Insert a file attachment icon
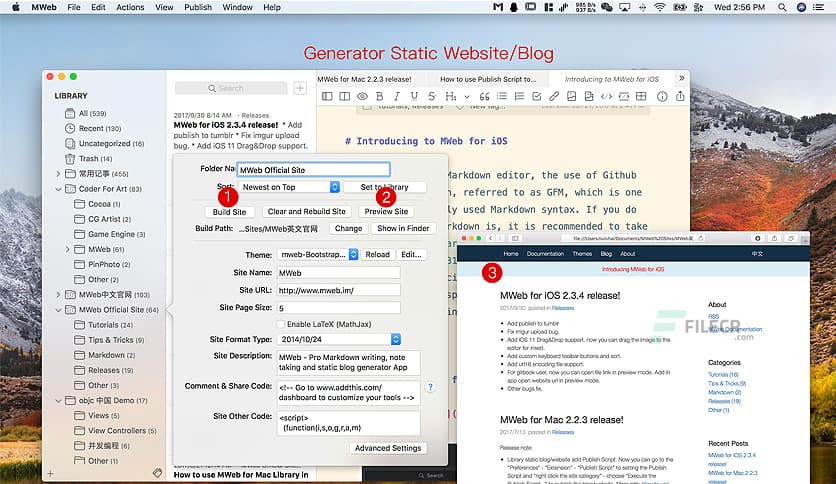 (x=589, y=96)
